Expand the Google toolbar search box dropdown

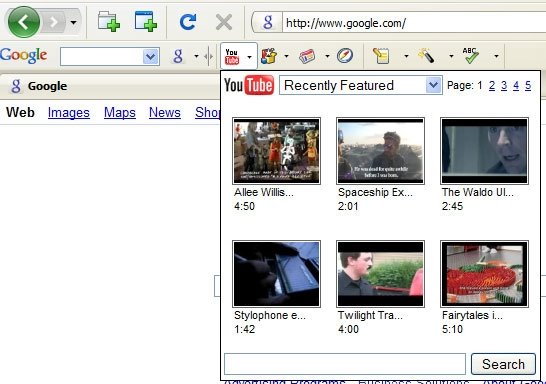pyautogui.click(x=151, y=57)
